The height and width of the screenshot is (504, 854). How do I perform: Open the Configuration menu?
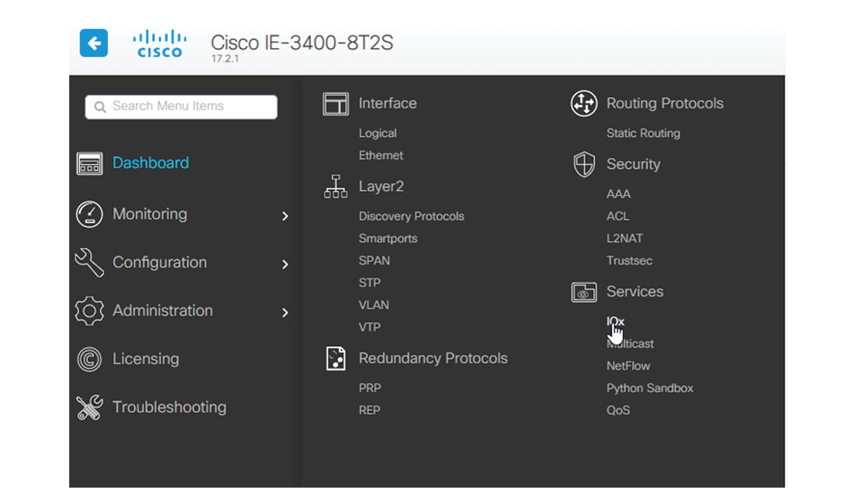(160, 262)
